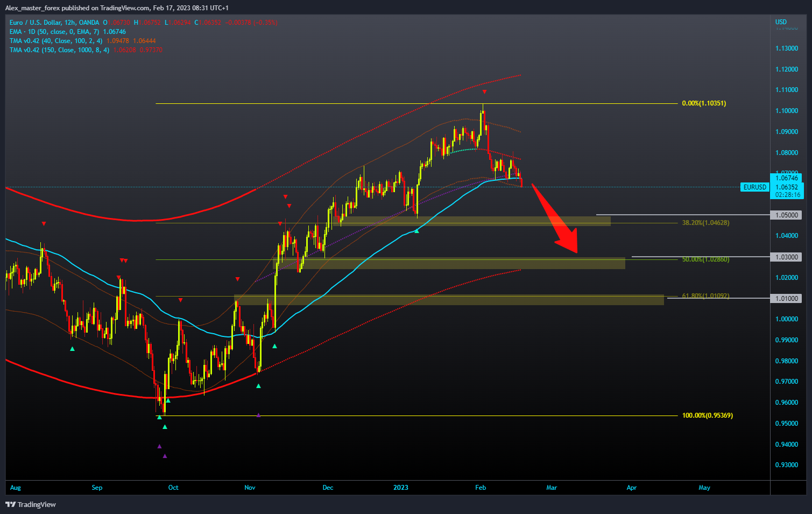
Task: Click the 50.00%(1.02860) Fibonacci label
Action: [705, 259]
